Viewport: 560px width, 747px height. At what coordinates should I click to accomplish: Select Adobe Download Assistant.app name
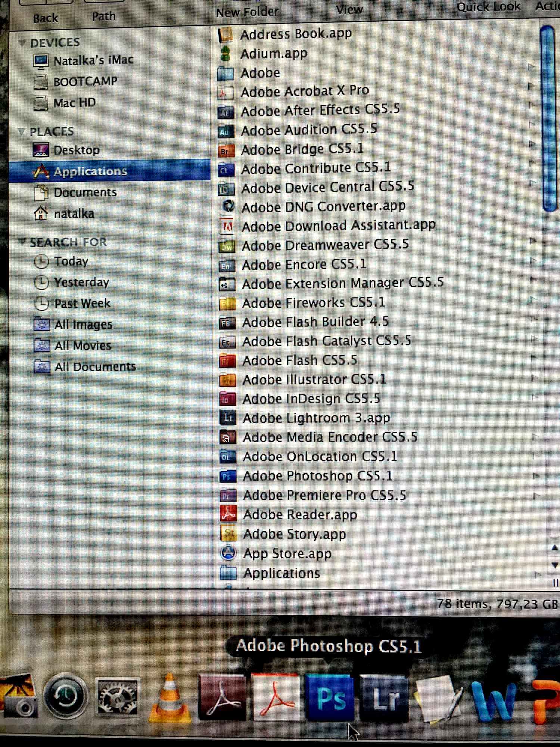(339, 226)
